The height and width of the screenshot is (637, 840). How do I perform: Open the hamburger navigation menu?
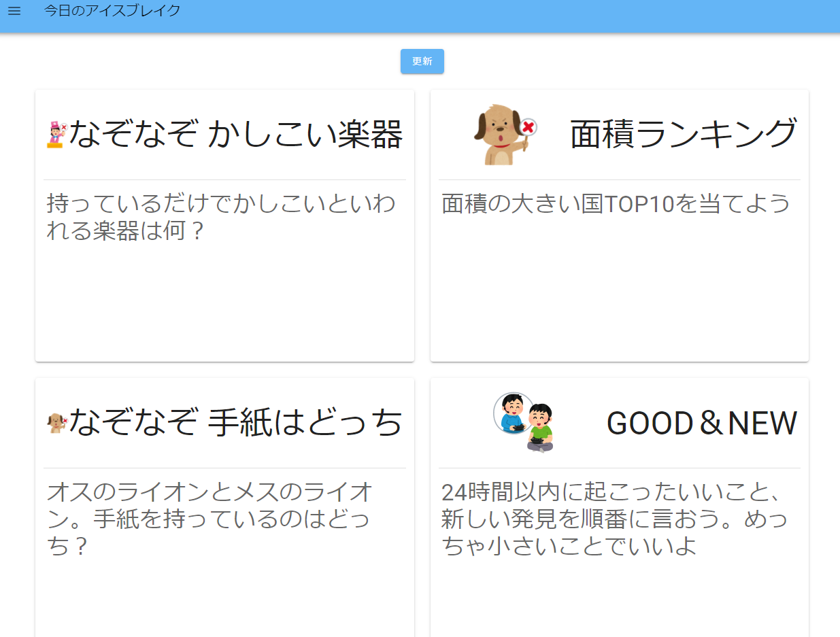14,11
